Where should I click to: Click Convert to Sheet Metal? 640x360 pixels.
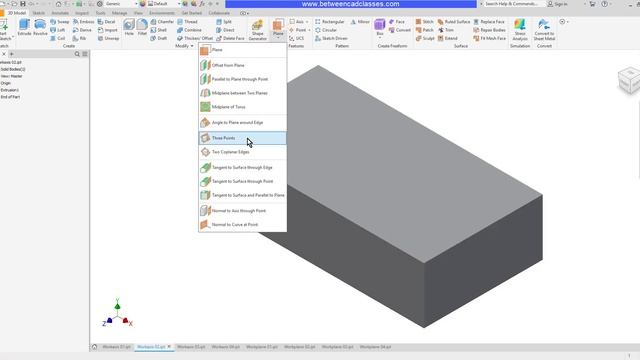pos(544,29)
